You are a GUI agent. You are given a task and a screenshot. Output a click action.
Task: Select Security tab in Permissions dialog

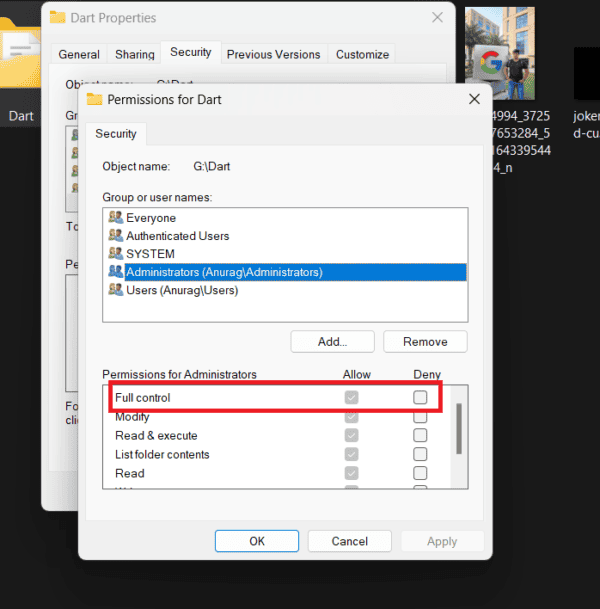pyautogui.click(x=116, y=134)
